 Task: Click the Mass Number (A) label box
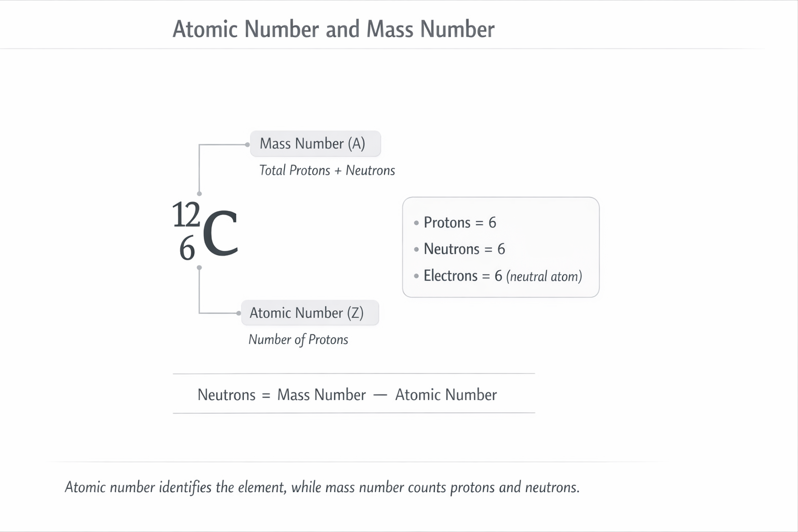coord(315,144)
